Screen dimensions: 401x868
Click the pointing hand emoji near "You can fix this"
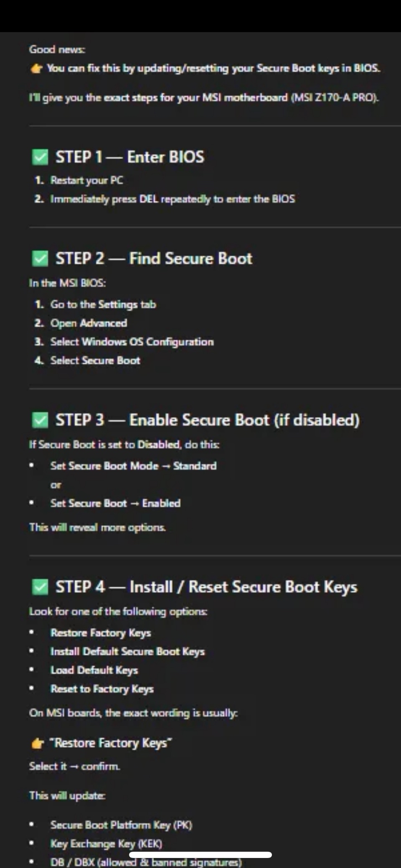[x=36, y=69]
